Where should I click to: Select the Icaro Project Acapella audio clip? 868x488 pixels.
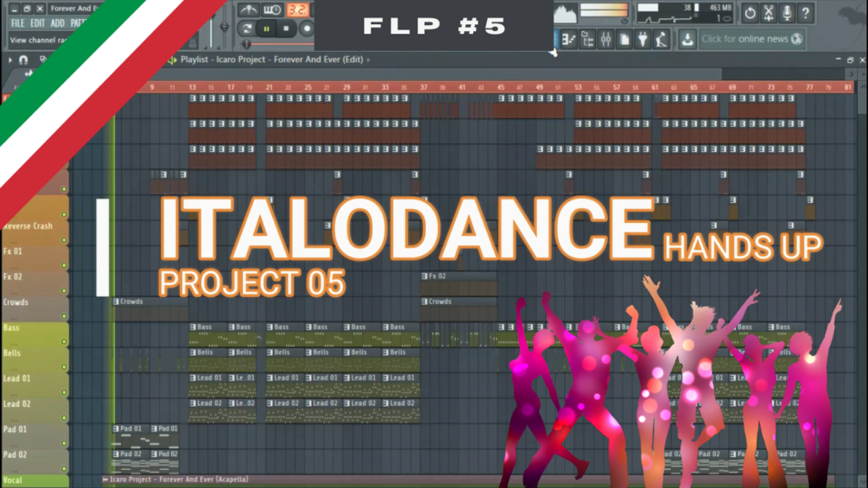(x=468, y=479)
